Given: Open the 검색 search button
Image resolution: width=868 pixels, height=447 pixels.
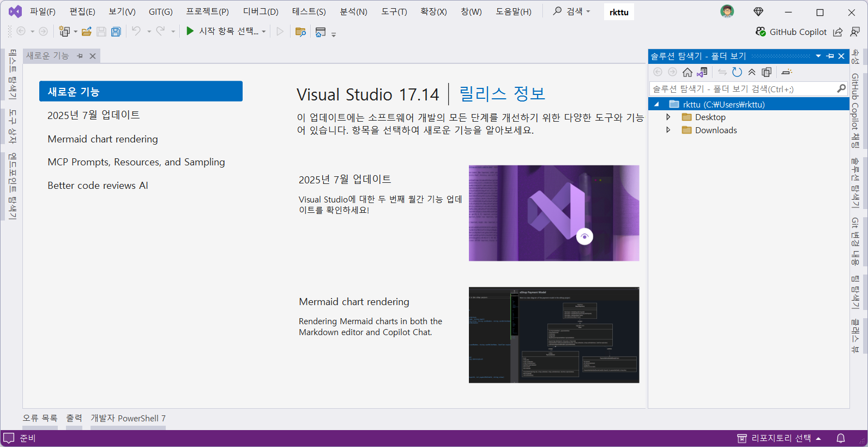Looking at the screenshot, I should (572, 11).
